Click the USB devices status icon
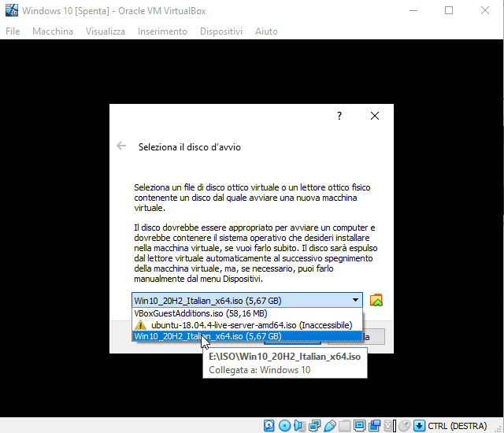Screen dimensions: 504x433 click(x=329, y=426)
